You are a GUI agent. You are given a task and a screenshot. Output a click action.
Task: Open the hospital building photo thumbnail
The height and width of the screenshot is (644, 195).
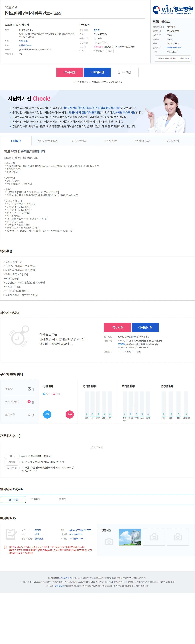[130, 537]
